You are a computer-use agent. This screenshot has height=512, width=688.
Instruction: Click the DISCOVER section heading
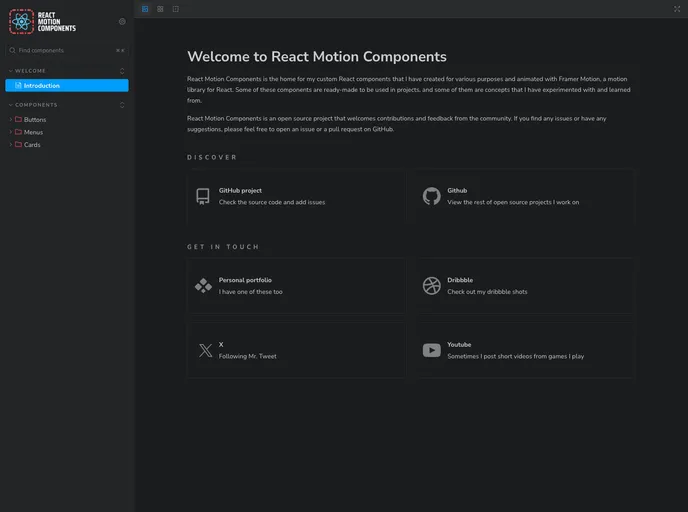[x=212, y=157]
